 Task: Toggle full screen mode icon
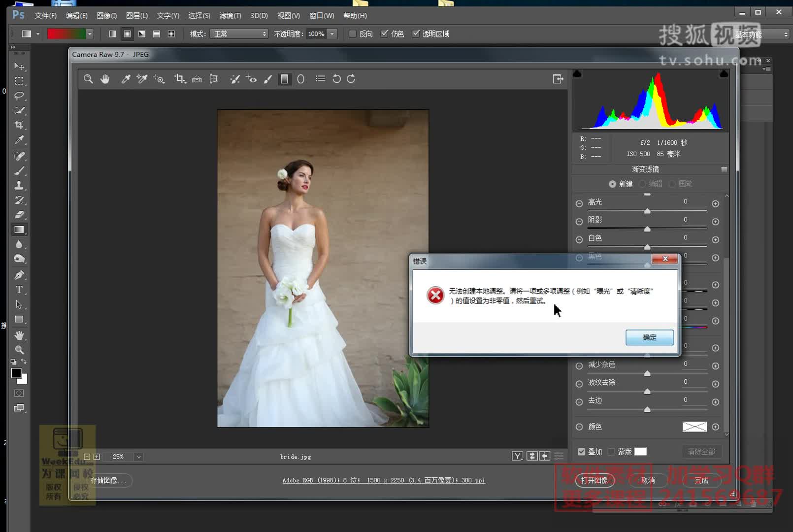[x=558, y=79]
